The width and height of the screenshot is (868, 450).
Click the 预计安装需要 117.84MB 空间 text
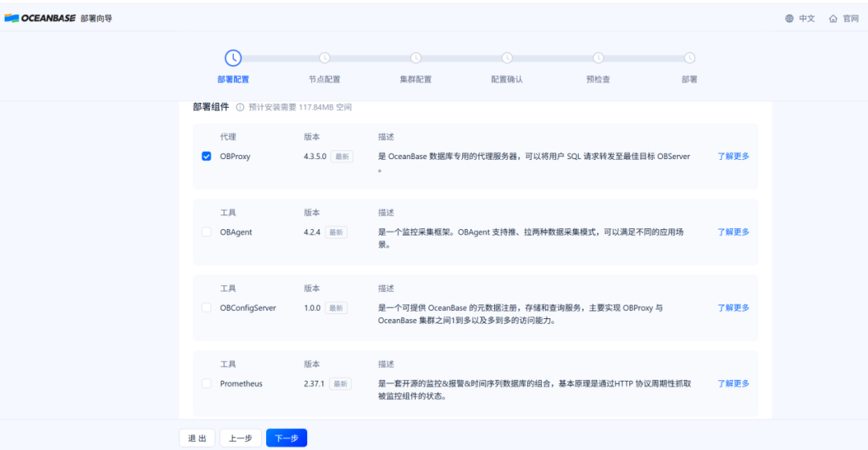pos(300,108)
